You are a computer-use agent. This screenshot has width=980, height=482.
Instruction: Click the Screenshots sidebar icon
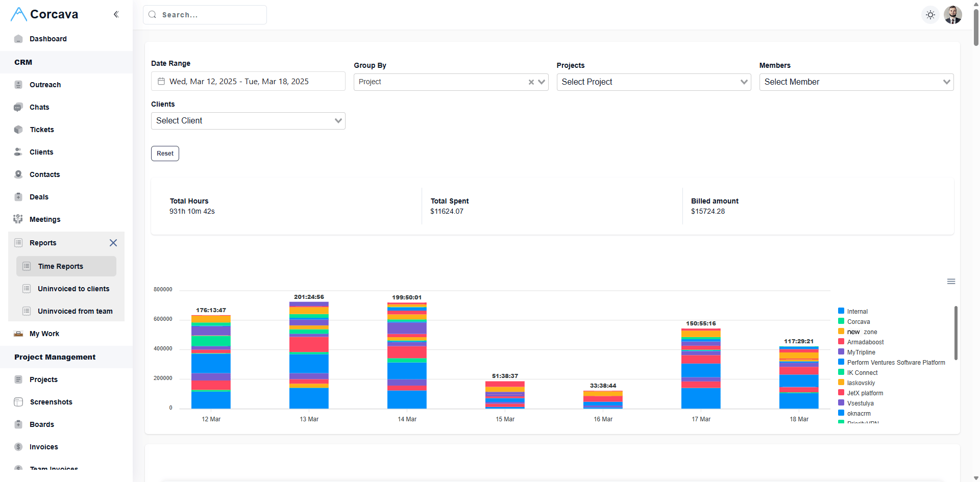point(18,402)
